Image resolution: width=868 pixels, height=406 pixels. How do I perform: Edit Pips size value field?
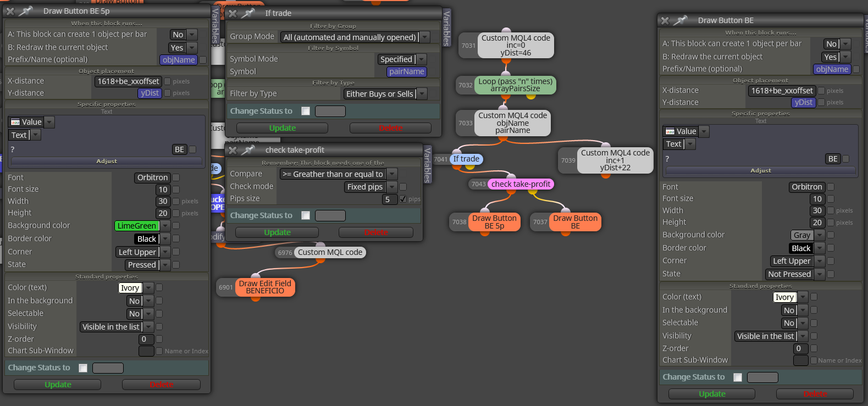pyautogui.click(x=389, y=199)
